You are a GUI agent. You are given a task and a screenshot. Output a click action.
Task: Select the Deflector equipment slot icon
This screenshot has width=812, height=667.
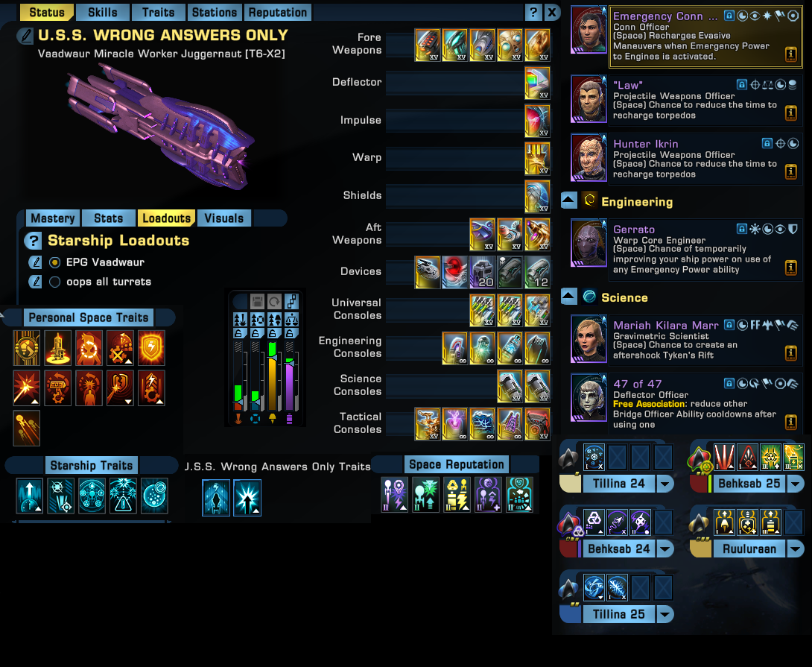coord(537,83)
